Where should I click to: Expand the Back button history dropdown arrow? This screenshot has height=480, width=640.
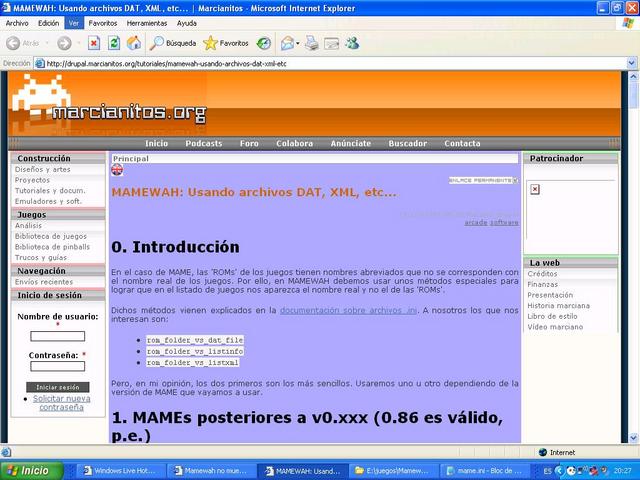[47, 43]
